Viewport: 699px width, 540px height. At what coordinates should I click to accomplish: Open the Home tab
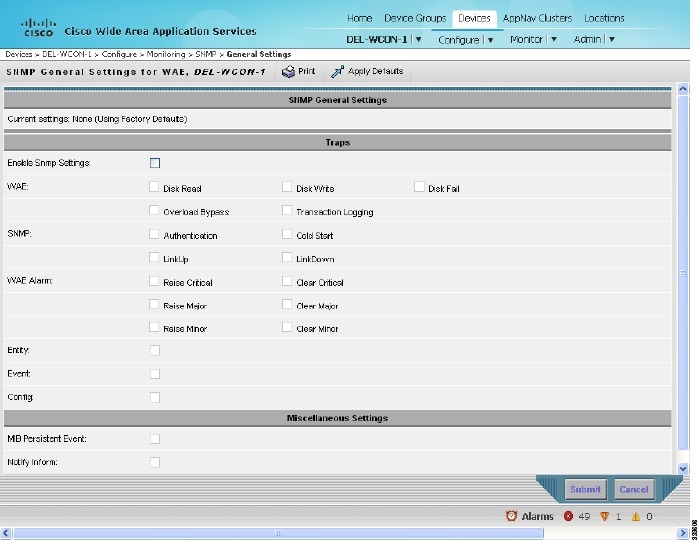(x=359, y=18)
